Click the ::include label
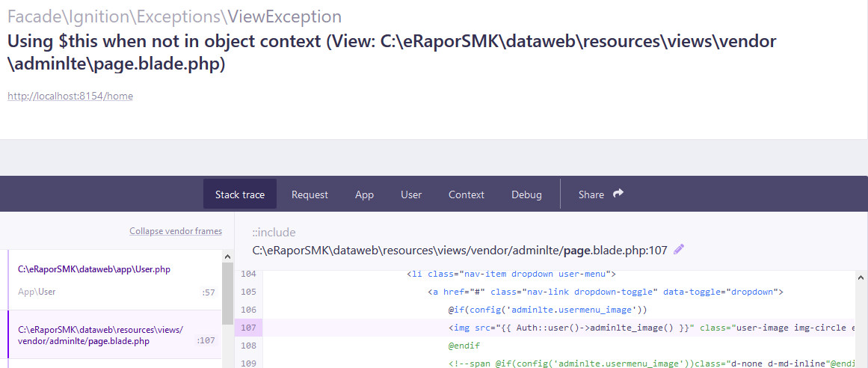This screenshot has height=368, width=868. pos(274,232)
